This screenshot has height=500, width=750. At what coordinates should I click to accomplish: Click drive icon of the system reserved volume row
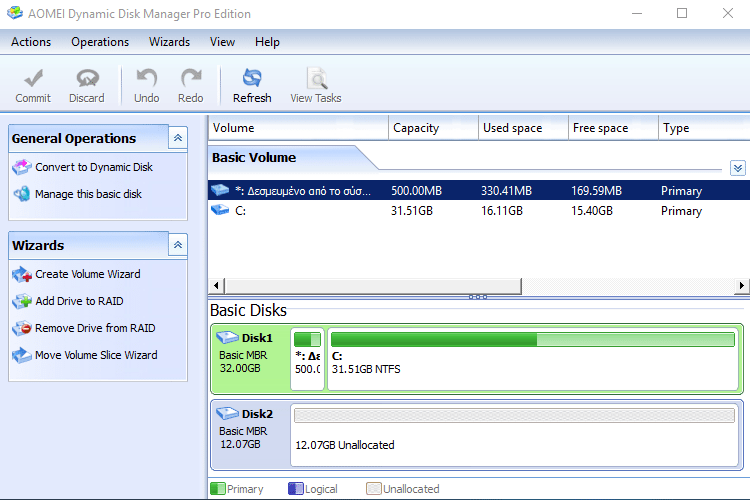tap(220, 190)
